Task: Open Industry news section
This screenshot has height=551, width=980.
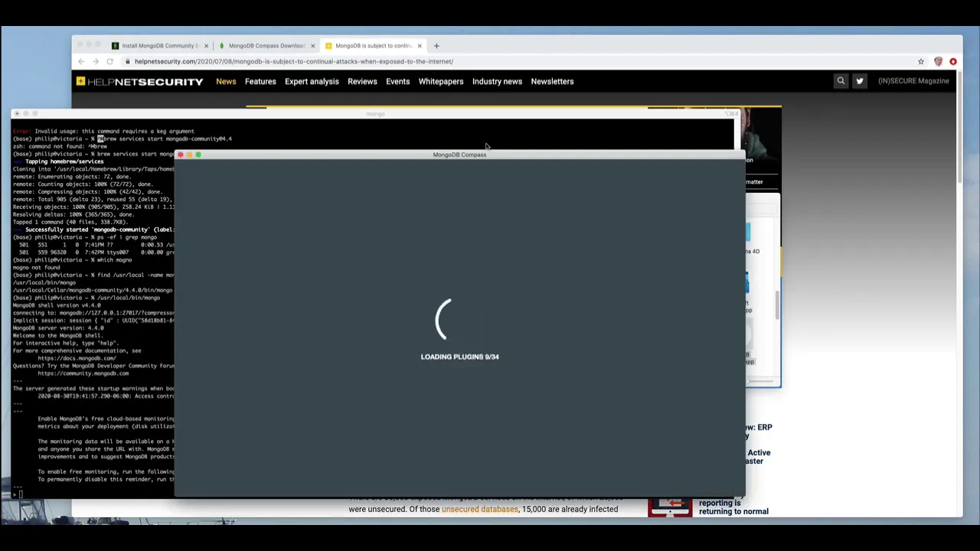Action: pos(497,81)
